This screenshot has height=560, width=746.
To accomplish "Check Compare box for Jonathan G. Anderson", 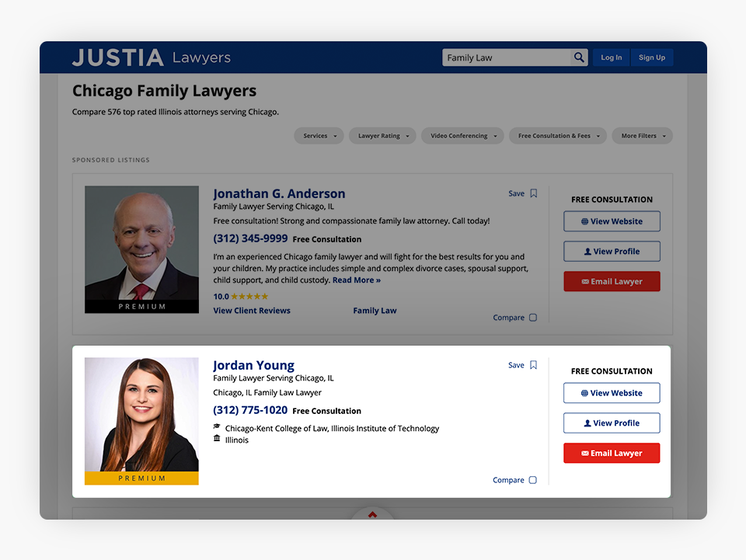I will 533,318.
